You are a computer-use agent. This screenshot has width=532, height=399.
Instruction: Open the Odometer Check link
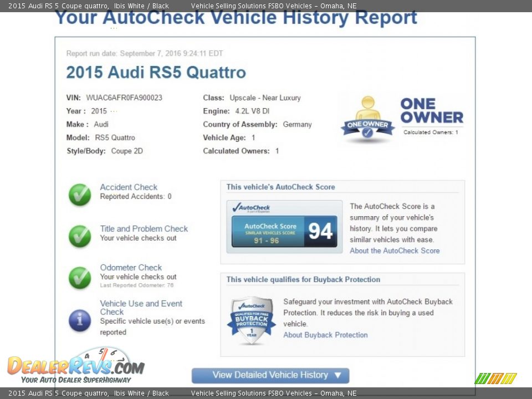[x=131, y=267]
